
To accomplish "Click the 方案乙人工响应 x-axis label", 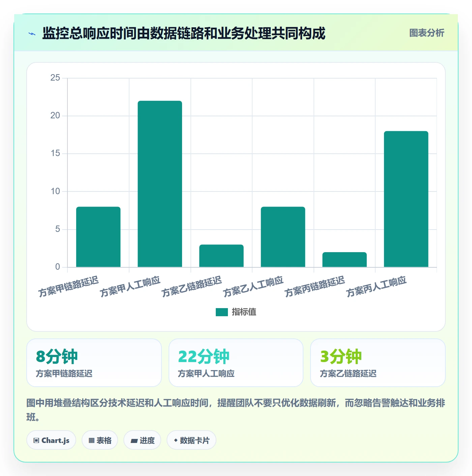I will tap(253, 287).
